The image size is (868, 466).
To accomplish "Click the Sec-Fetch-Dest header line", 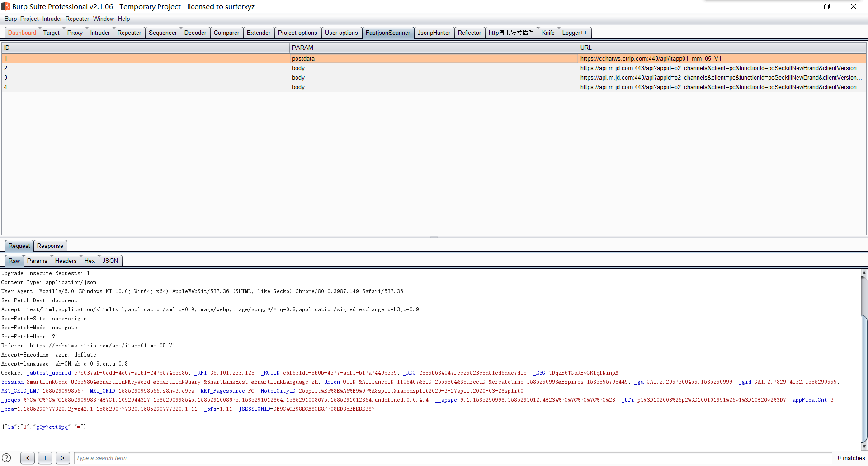I will [39, 300].
